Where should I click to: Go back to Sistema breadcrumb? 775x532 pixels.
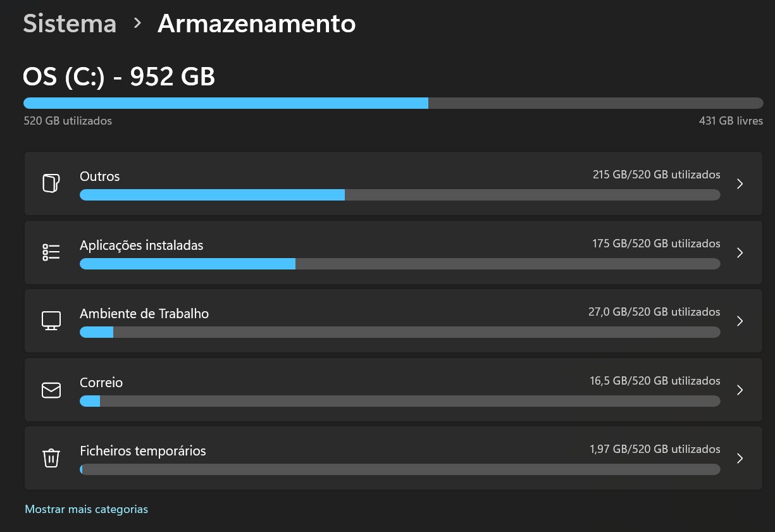click(70, 24)
